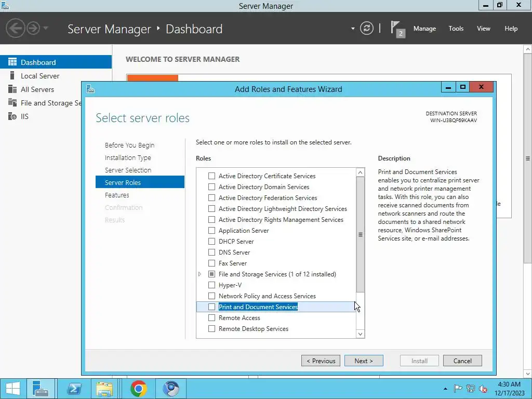
Task: Open Action Center flag in system tray
Action: click(458, 389)
